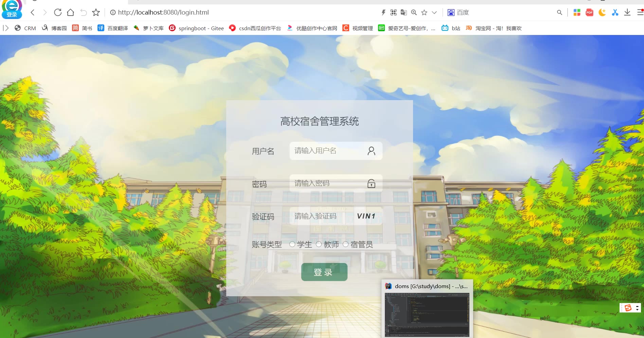This screenshot has width=644, height=338.
Task: Open the springboot - Gitee bookmark
Action: [196, 28]
